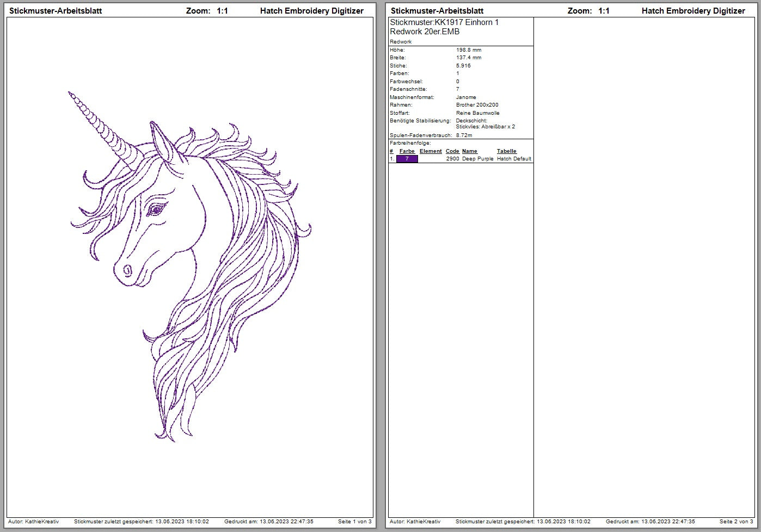Select the 'Farbwechsel:' label

(x=406, y=82)
